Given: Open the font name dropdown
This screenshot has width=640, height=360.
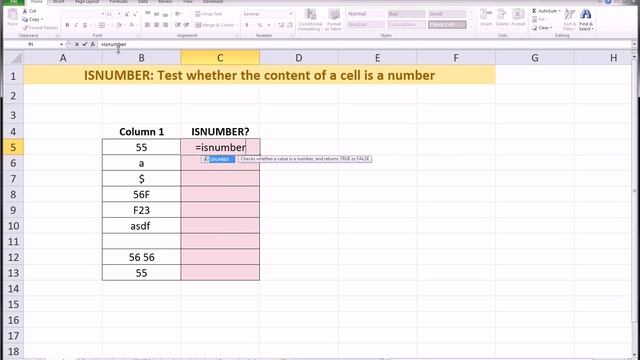Looking at the screenshot, I should (x=102, y=14).
